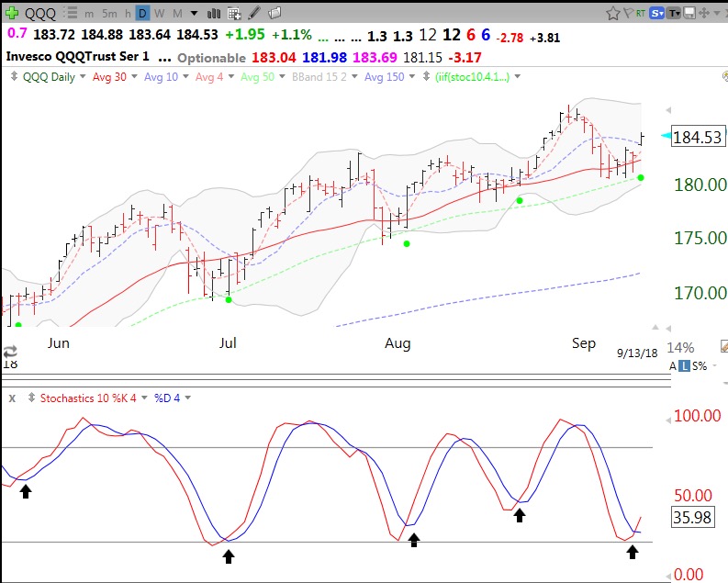Click the +1.95 net change value
The height and width of the screenshot is (583, 728).
click(x=245, y=34)
